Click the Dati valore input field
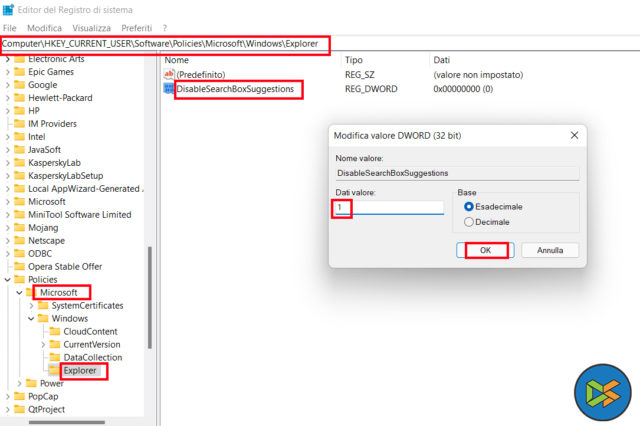 click(389, 208)
